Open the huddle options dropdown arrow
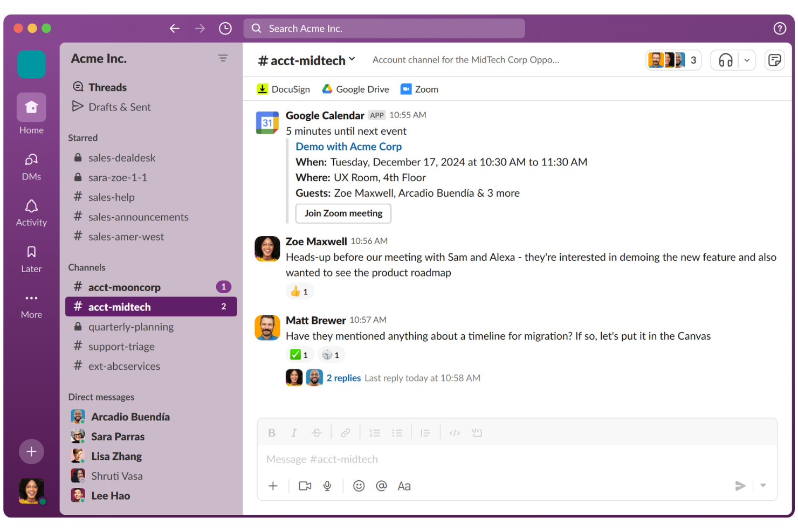798x532 pixels. pos(747,60)
